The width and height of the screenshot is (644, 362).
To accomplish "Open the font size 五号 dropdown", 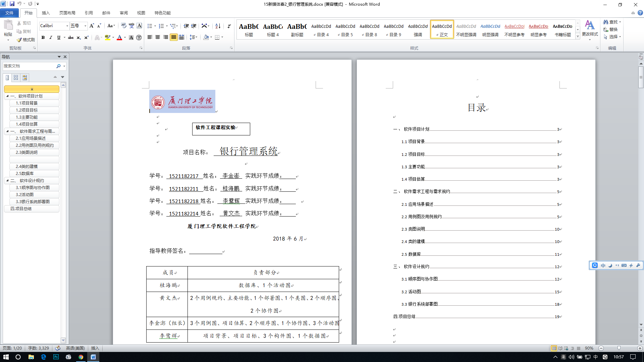I will 85,26.
